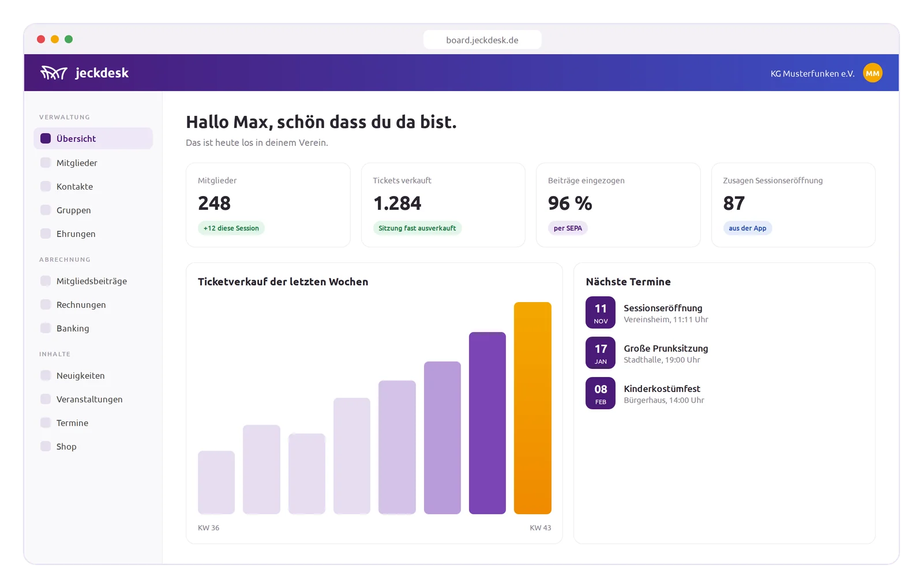Select the Kontakte menu label
The image size is (923, 588).
click(74, 186)
